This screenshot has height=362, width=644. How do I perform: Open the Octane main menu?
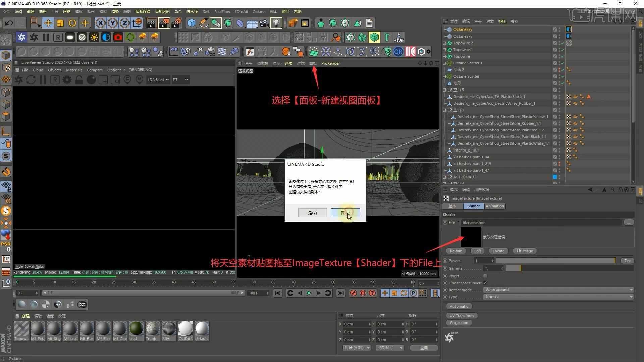coord(259,12)
